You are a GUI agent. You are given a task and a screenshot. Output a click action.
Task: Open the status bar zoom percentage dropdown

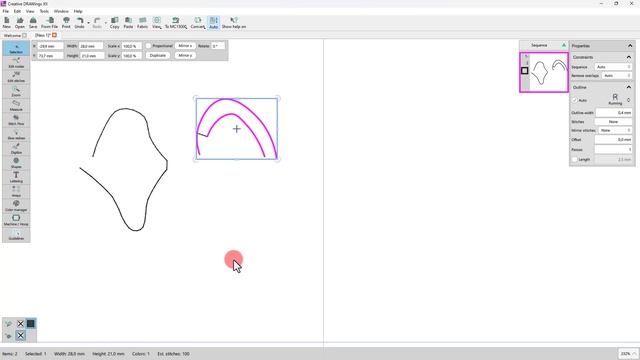(628, 353)
